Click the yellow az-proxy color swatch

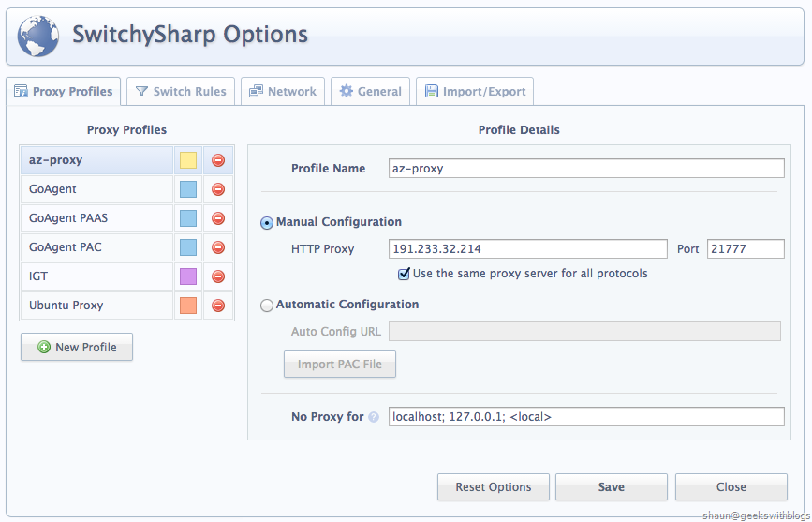coord(188,160)
